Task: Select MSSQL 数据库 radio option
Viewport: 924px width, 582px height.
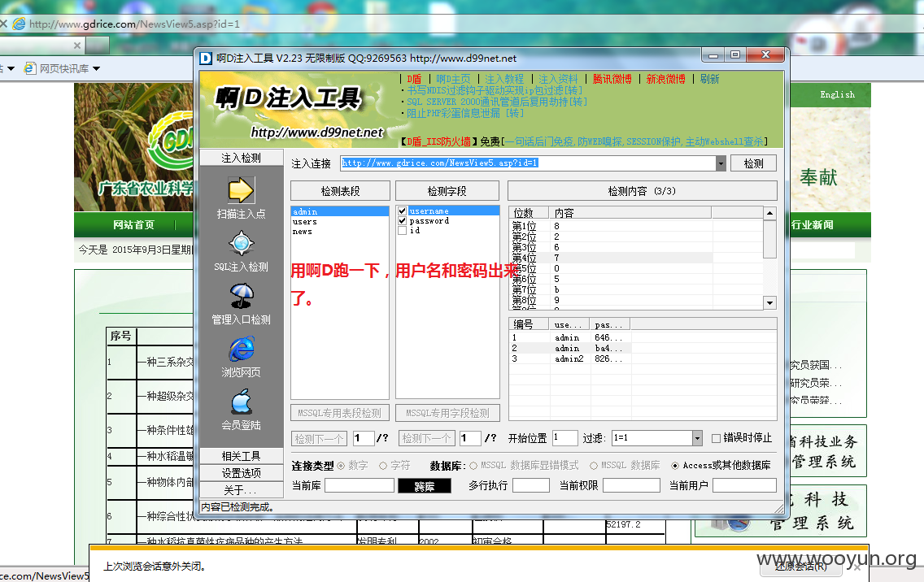Action: (594, 466)
